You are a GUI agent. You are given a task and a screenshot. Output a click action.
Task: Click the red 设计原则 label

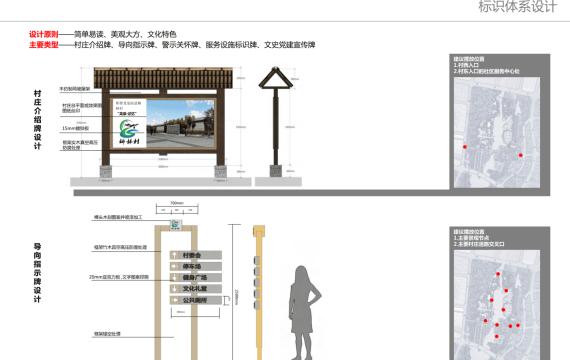point(44,34)
